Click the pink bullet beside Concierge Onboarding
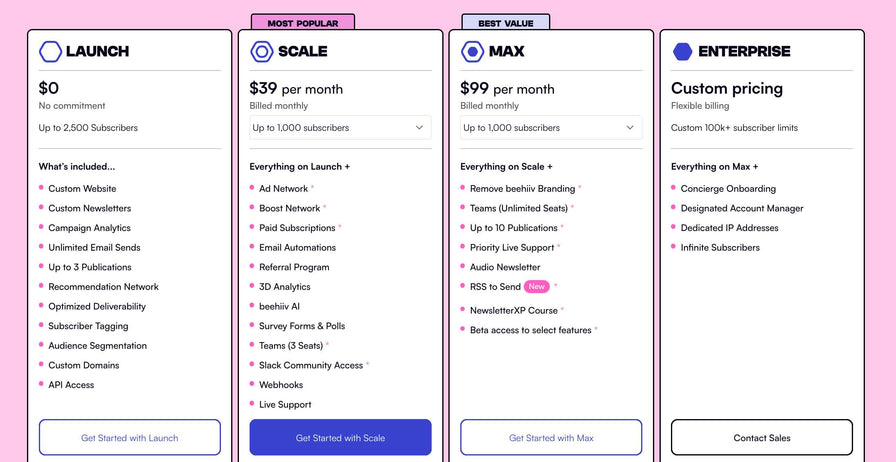The image size is (896, 462). click(x=674, y=187)
